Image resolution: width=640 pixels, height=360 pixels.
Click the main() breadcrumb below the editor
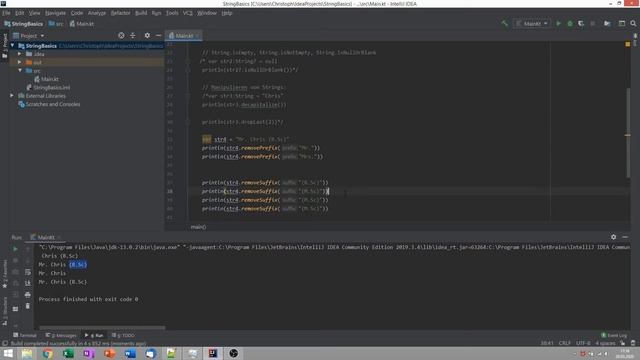click(x=198, y=227)
